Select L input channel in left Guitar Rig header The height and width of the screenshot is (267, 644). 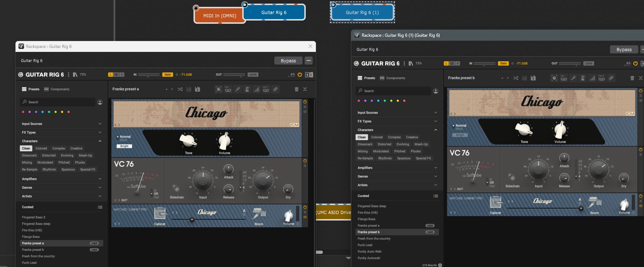111,75
